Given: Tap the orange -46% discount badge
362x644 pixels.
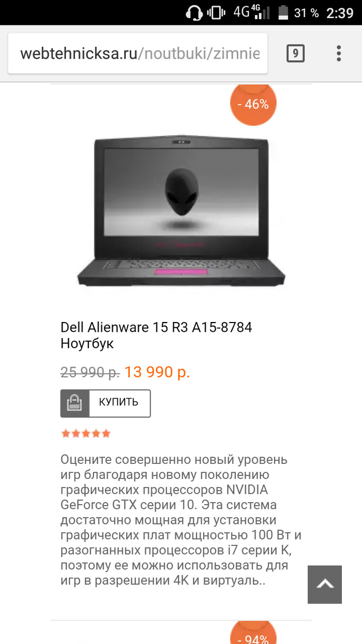Looking at the screenshot, I should 253,104.
